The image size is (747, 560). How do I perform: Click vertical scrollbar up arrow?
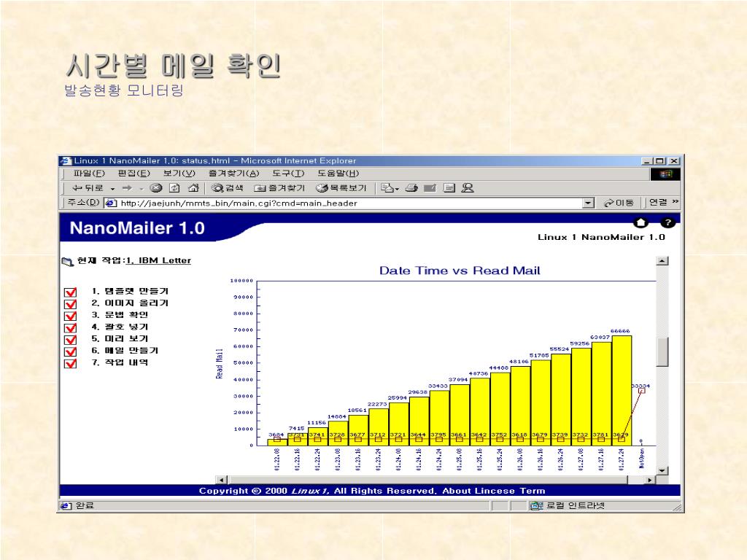coord(662,261)
